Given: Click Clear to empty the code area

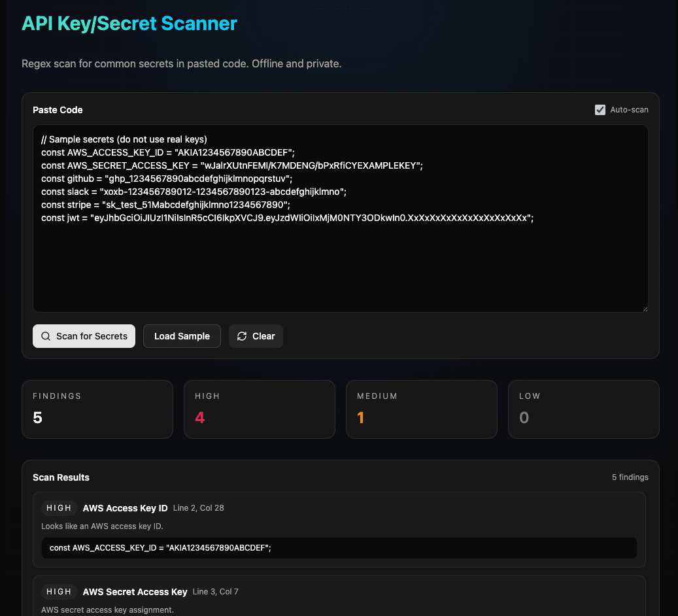Looking at the screenshot, I should 256,335.
